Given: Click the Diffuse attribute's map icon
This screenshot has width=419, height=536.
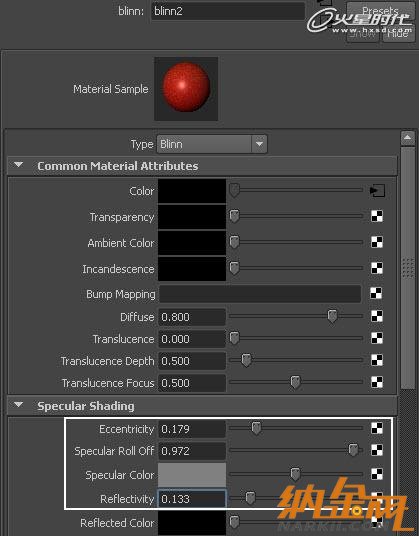Looking at the screenshot, I should click(377, 316).
